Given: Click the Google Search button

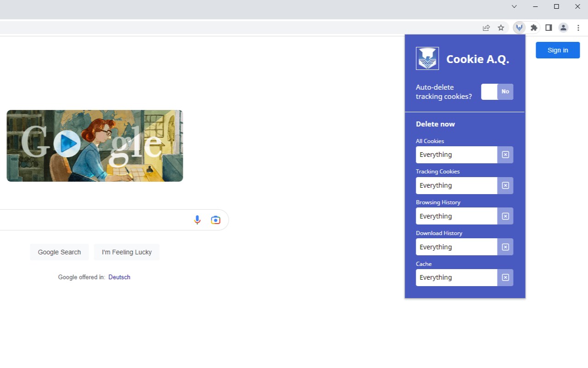Looking at the screenshot, I should pyautogui.click(x=59, y=252).
